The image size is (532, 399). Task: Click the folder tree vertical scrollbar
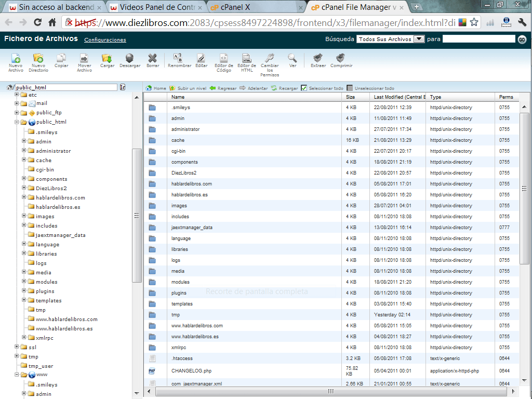tap(137, 216)
